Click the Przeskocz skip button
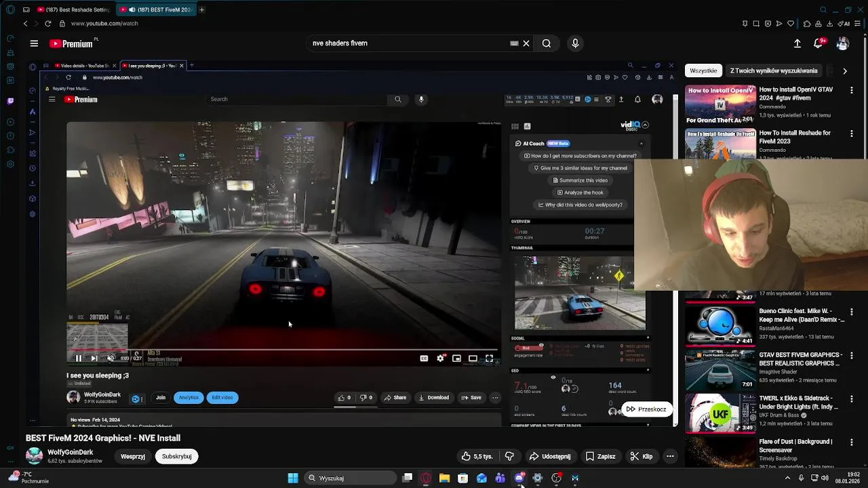The width and height of the screenshot is (868, 488). click(x=646, y=409)
